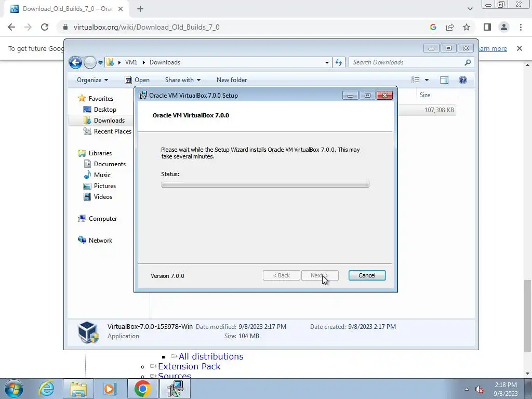This screenshot has height=399, width=532.
Task: Open Recent Places in navigation pane
Action: (108, 131)
